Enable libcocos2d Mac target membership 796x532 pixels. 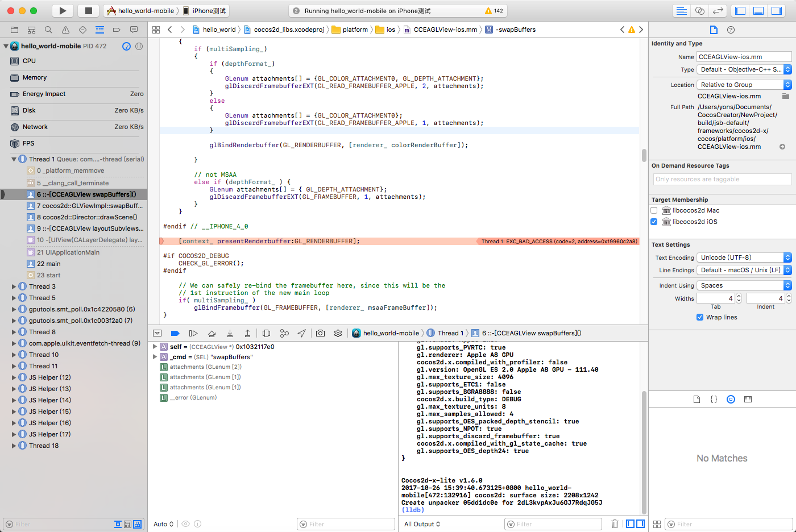(x=654, y=210)
